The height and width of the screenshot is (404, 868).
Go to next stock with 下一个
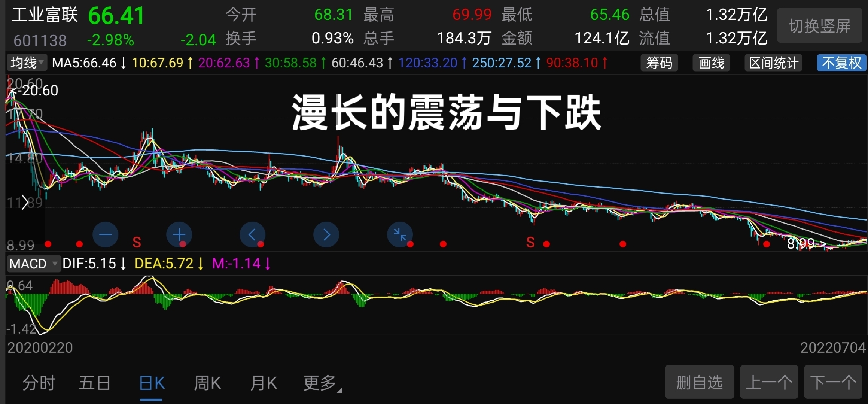[x=833, y=382]
